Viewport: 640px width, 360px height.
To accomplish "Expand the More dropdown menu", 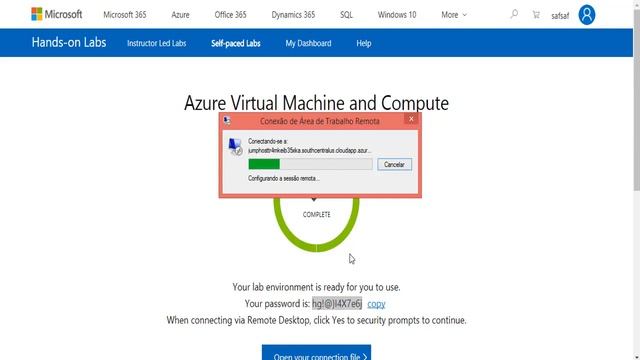I will [453, 15].
